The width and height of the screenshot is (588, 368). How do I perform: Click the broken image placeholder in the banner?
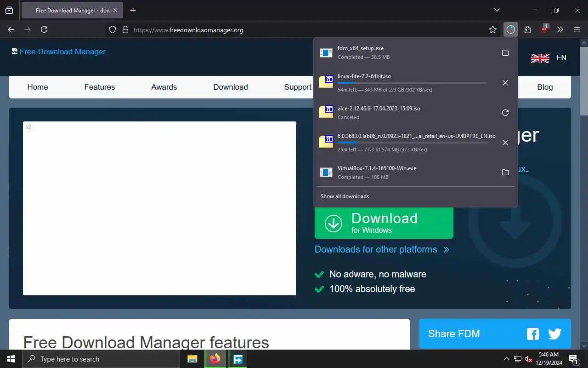tap(159, 208)
